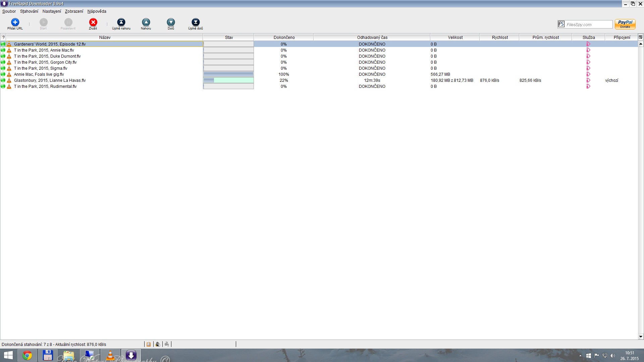Open Google Chrome from the taskbar

27,355
